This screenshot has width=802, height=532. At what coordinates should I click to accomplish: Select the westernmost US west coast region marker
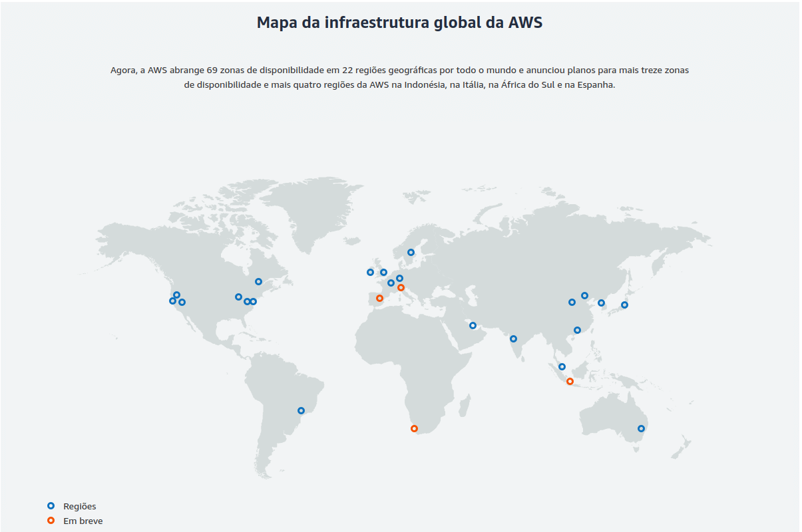pyautogui.click(x=172, y=301)
